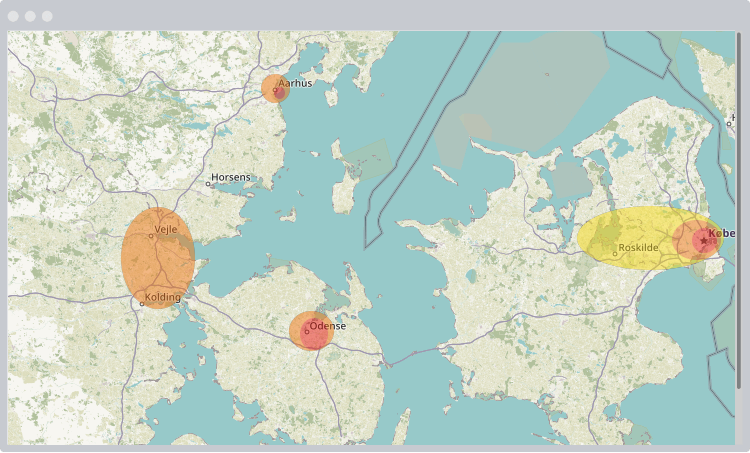Select the red circle over Aarhus
Image resolution: width=750 pixels, height=453 pixels.
[x=280, y=92]
